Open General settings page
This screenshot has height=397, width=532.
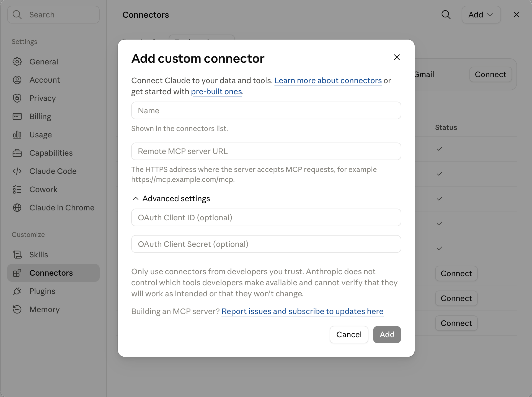(x=53, y=62)
